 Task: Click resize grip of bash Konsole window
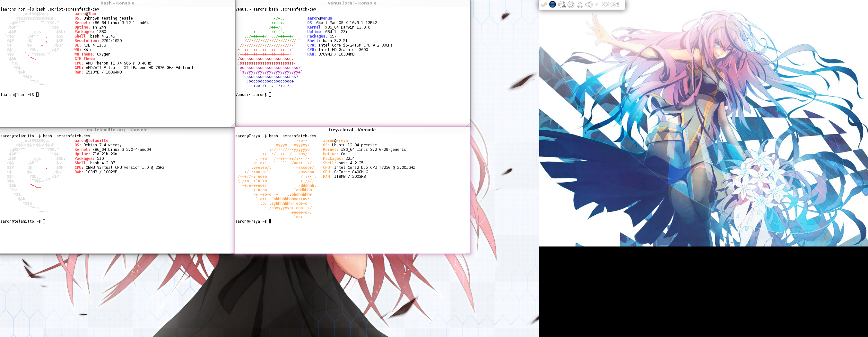(x=233, y=125)
